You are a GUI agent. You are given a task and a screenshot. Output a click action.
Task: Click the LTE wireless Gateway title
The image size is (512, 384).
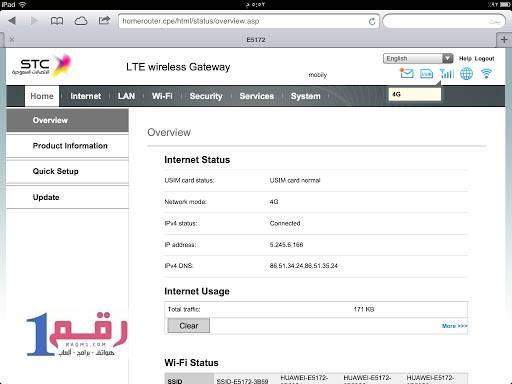tap(178, 67)
